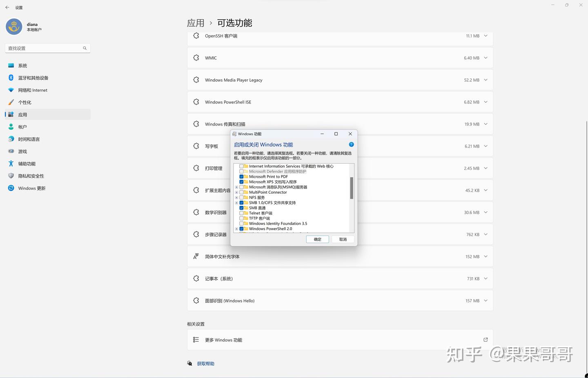The height and width of the screenshot is (378, 588).
Task: Open 蓝牙和其他设备 settings
Action: pos(33,78)
